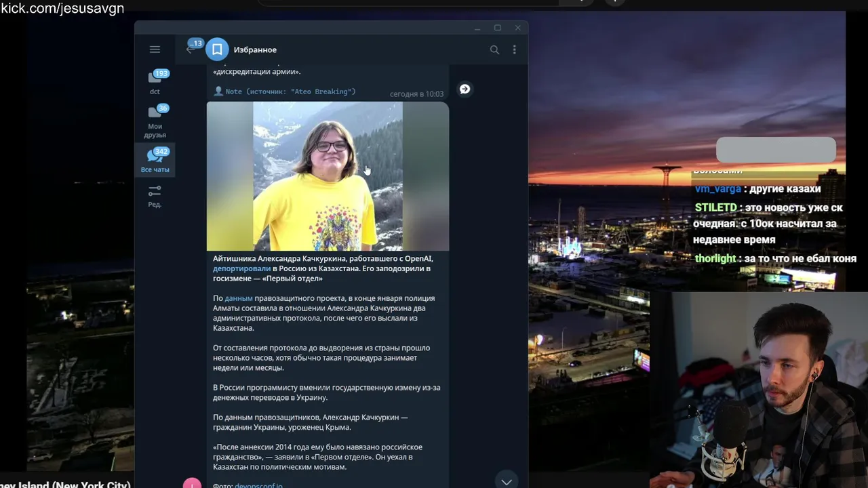Forward the message with the arrow button
868x488 pixels.
pyautogui.click(x=465, y=89)
